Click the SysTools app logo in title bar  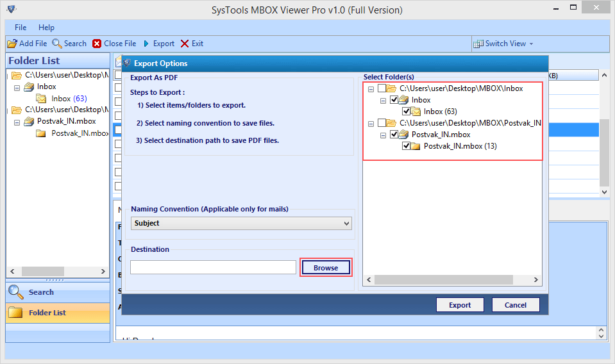click(12, 9)
